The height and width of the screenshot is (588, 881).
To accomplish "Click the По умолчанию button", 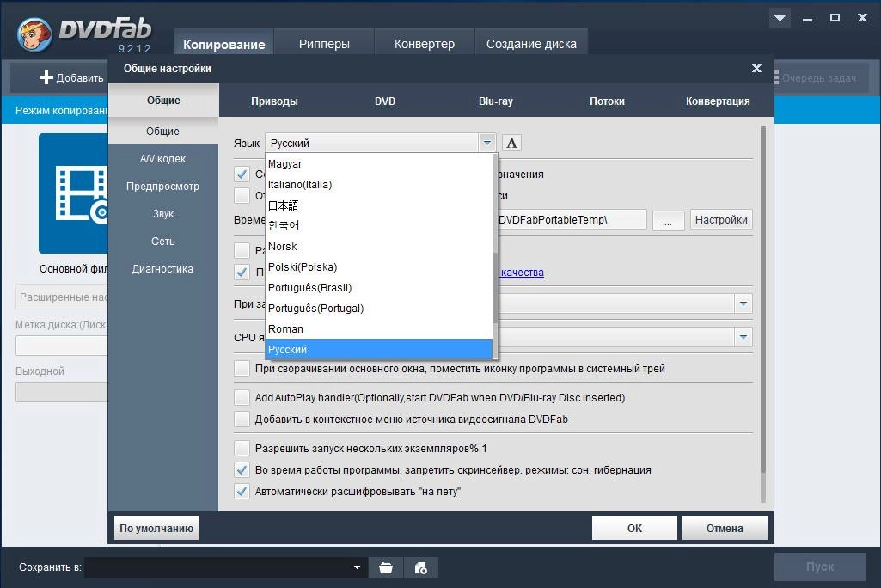I will click(156, 529).
